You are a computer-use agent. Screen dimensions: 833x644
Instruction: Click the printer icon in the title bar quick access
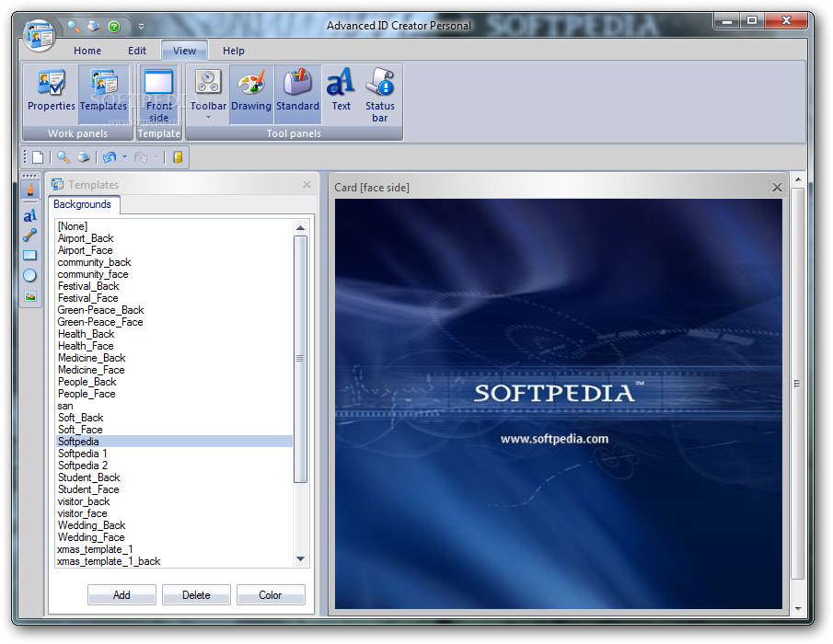tap(94, 26)
